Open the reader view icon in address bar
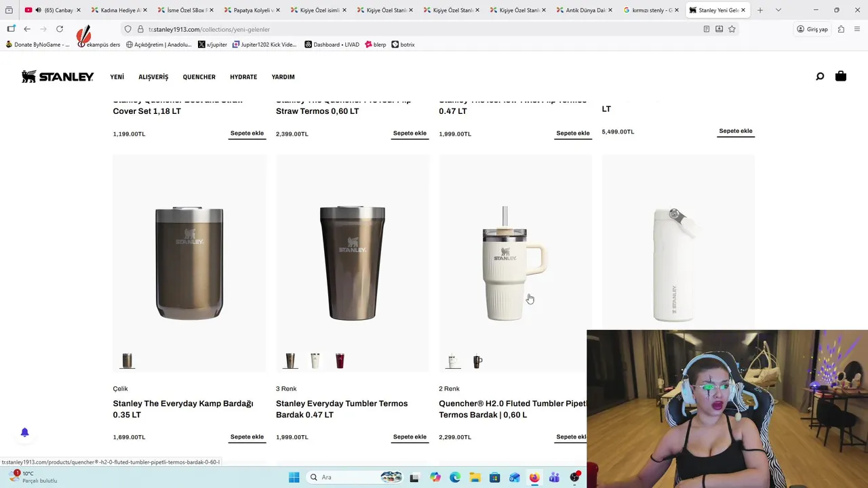This screenshot has width=868, height=488. (707, 29)
